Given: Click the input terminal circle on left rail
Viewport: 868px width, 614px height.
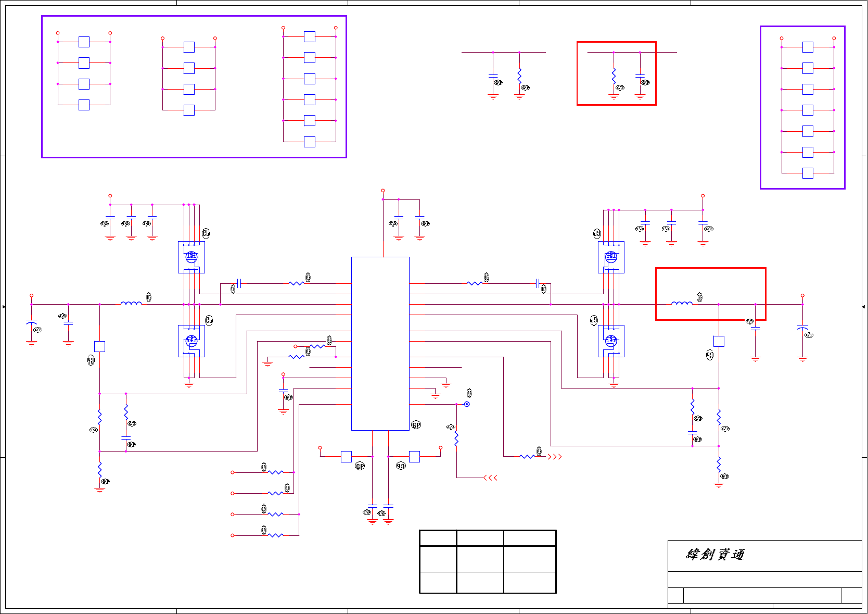Looking at the screenshot, I should tap(32, 295).
